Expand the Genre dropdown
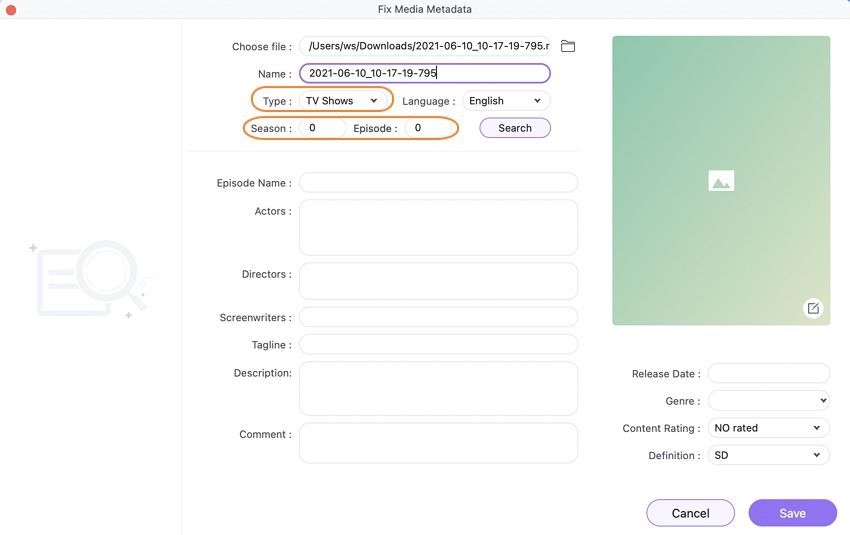 tap(768, 401)
